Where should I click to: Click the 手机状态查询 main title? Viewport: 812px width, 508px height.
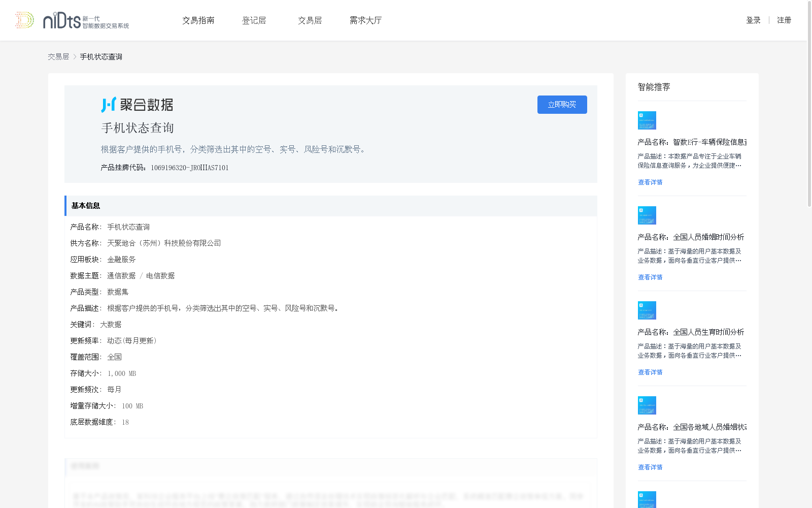[x=138, y=128]
